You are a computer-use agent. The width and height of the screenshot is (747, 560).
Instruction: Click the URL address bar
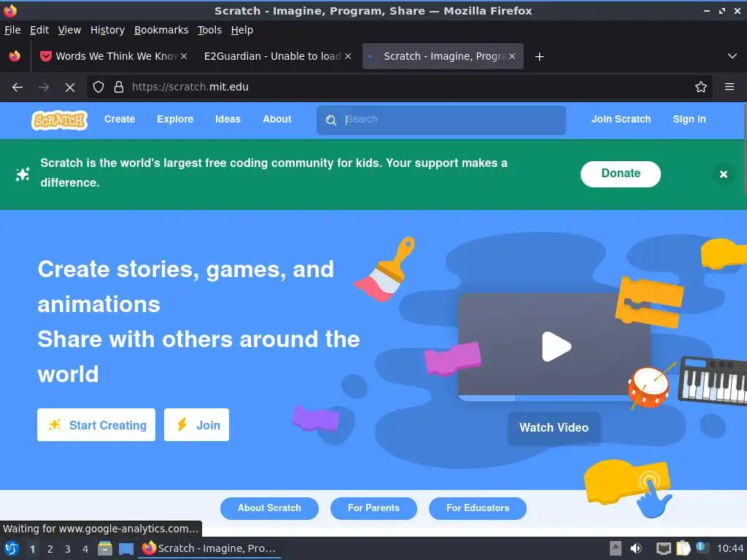400,87
